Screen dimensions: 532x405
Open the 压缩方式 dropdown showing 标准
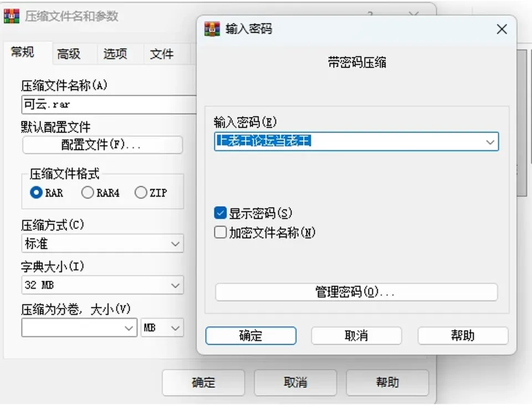103,244
